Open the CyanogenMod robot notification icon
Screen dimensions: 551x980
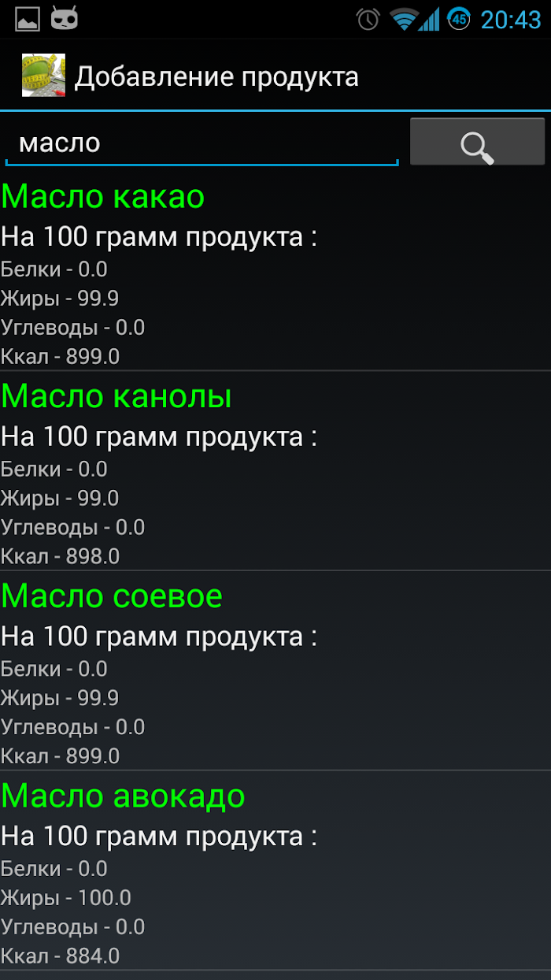(65, 18)
